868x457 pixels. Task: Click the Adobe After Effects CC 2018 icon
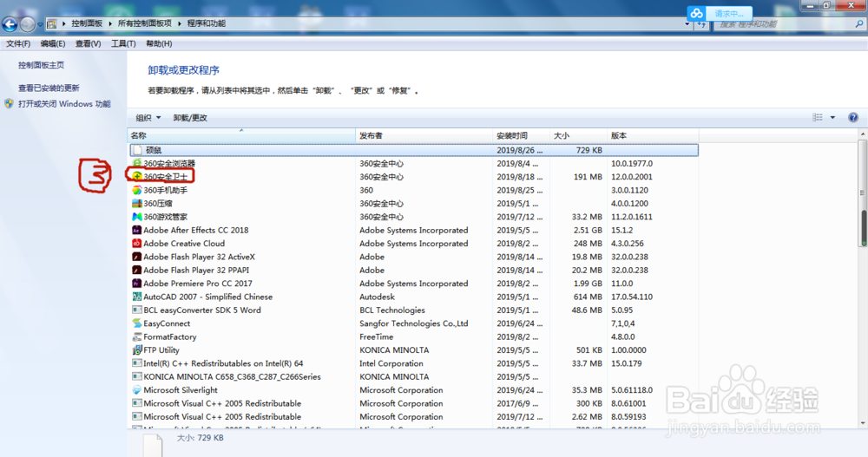click(137, 230)
